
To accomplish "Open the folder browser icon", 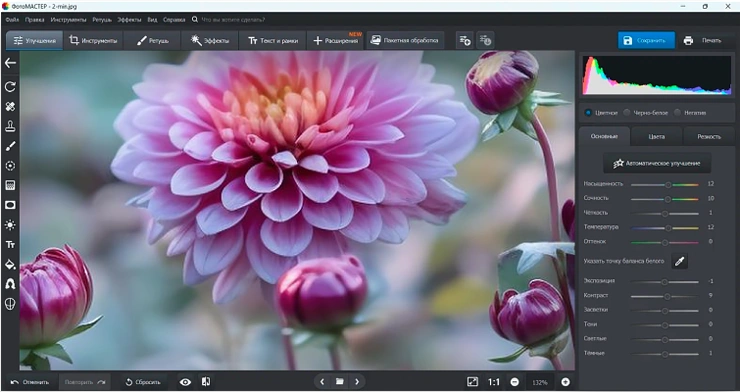I will (x=339, y=382).
